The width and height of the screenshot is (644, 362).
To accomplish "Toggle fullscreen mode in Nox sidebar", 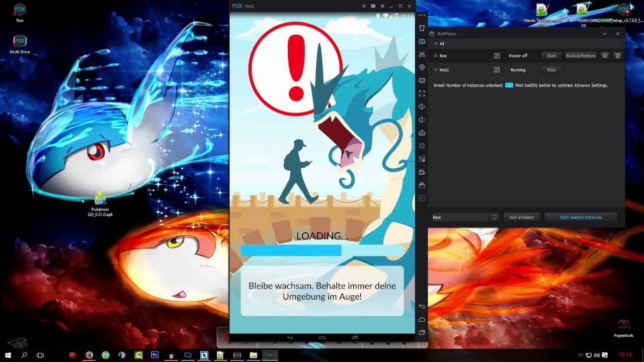I will click(422, 94).
